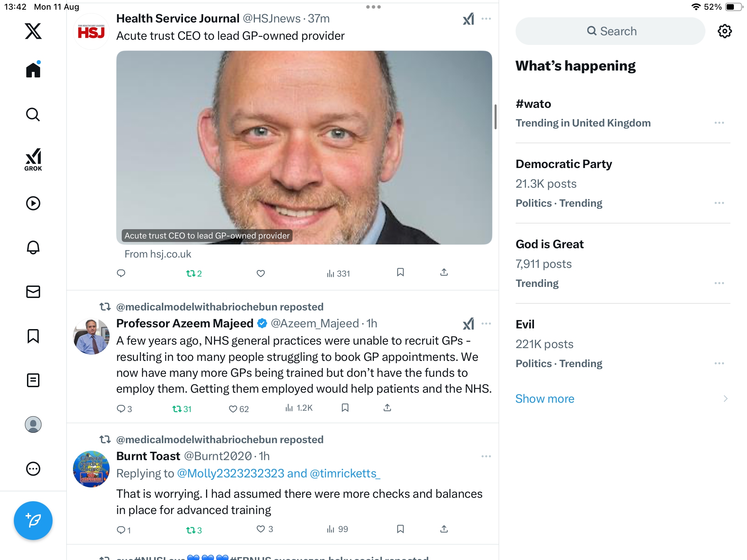Click the compose post button
The width and height of the screenshot is (747, 560).
pos(33,520)
